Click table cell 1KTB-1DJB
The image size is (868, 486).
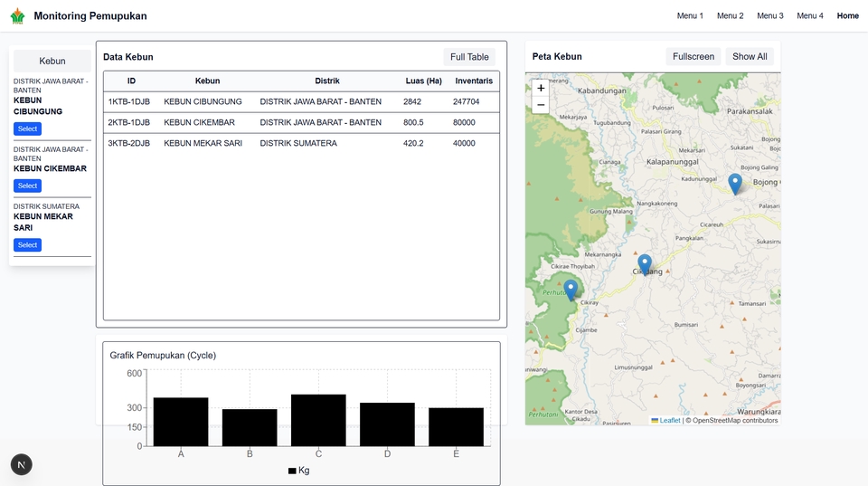tap(129, 102)
